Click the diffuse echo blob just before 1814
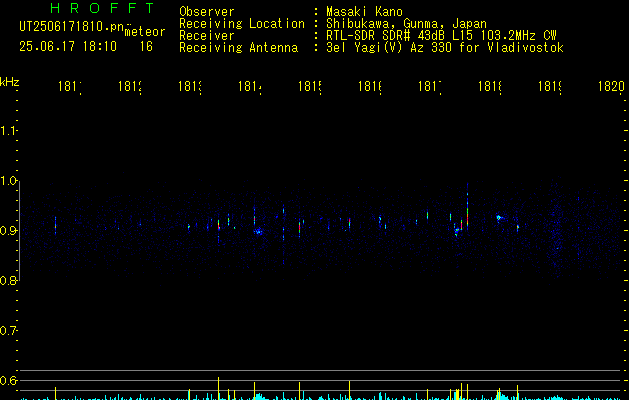The height and width of the screenshot is (400, 629). click(258, 231)
